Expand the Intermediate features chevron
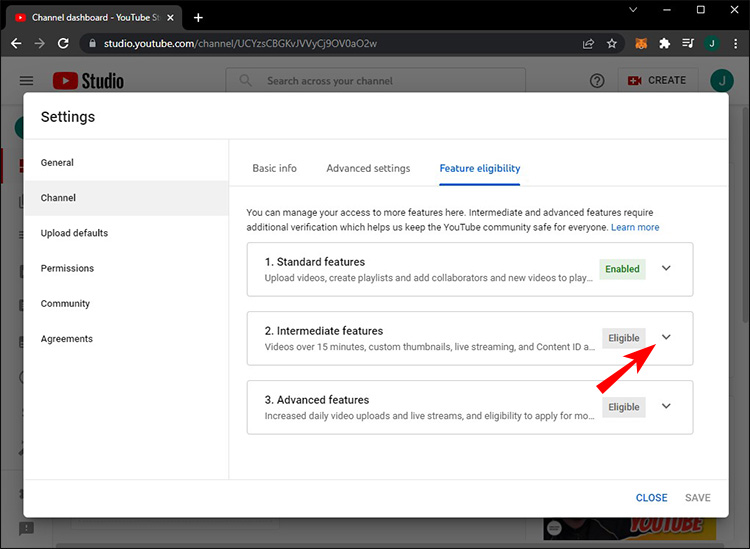750x549 pixels. point(666,337)
